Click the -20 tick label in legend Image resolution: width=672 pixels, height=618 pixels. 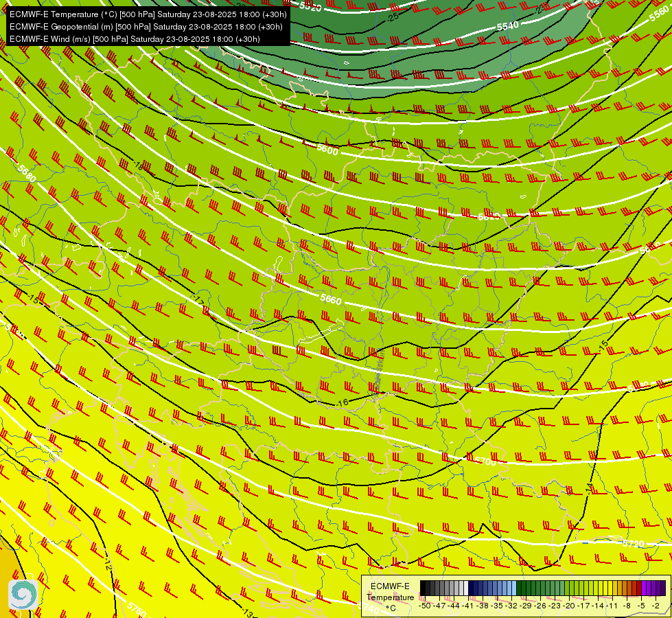tap(569, 606)
